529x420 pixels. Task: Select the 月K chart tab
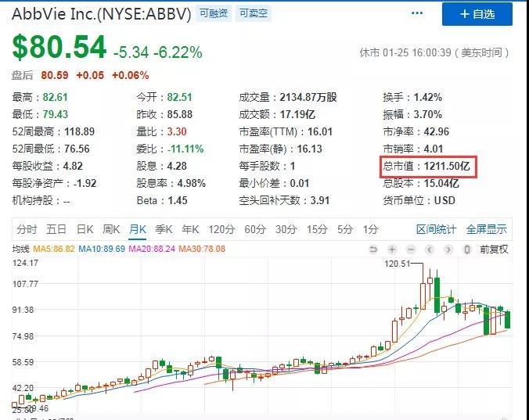[138, 229]
